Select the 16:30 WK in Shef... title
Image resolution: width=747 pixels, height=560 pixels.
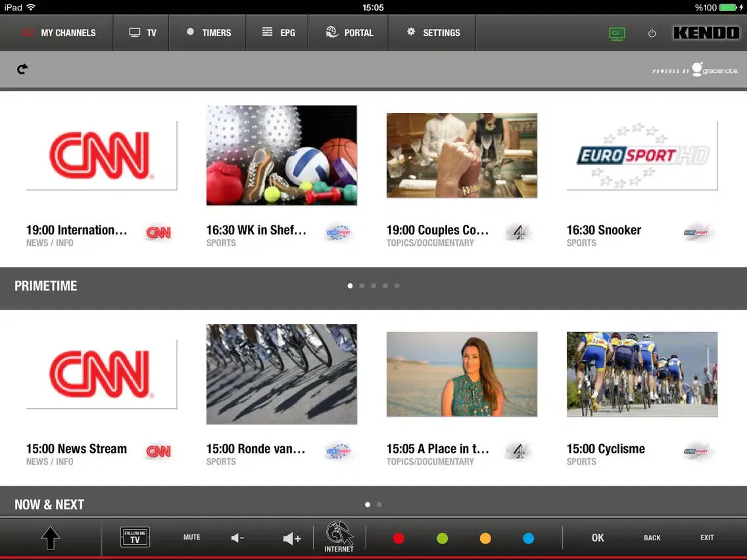point(256,230)
